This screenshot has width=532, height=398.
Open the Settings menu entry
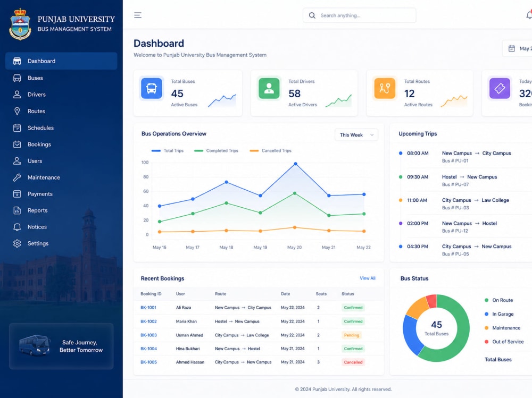(61, 243)
